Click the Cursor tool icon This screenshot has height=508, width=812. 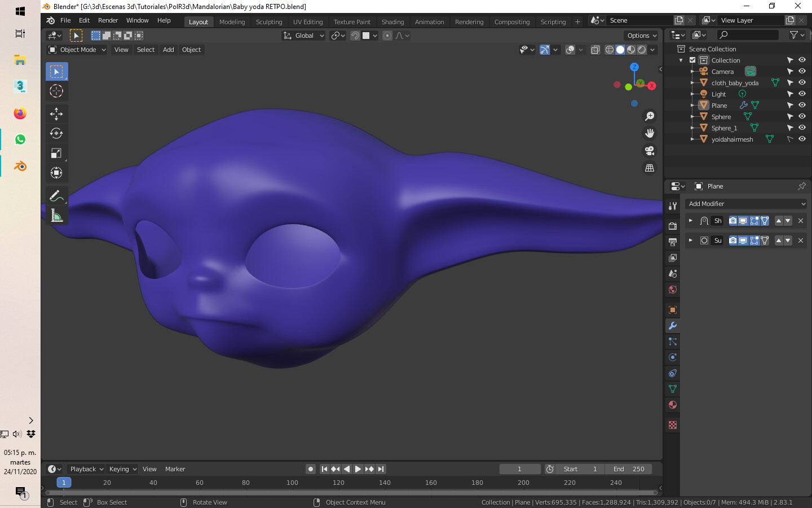(x=56, y=91)
